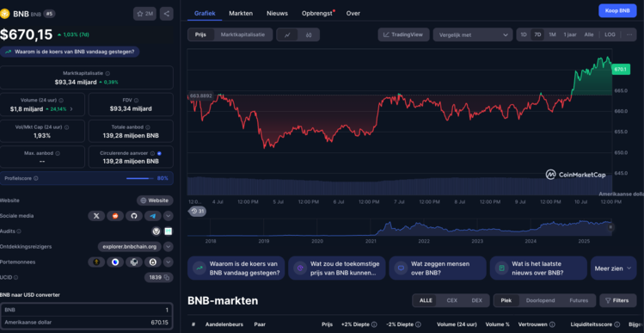Click the BNB amount converter field

pos(86,310)
